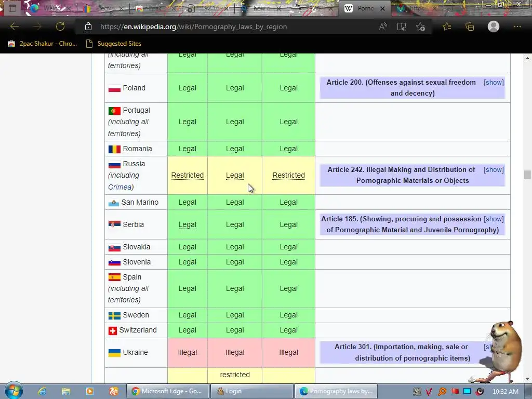Open Suggested Sites bookmark
Image resolution: width=532 pixels, height=399 pixels.
click(x=114, y=44)
